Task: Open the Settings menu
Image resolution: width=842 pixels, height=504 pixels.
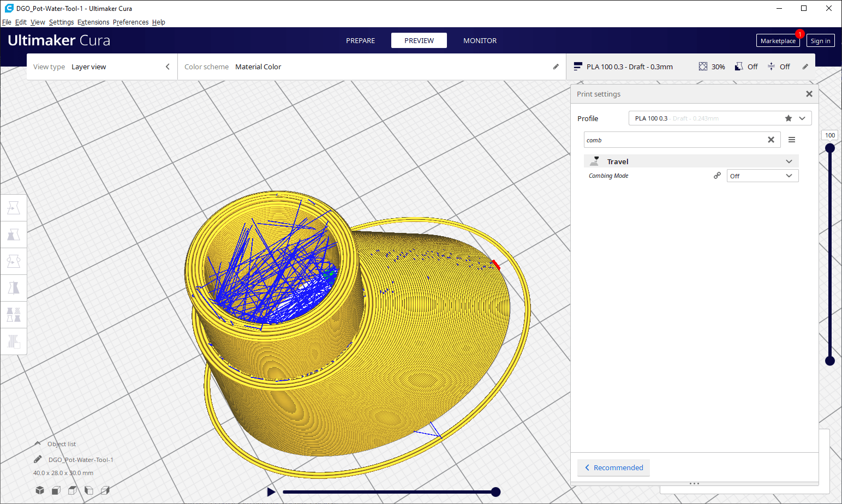Action: coord(61,22)
